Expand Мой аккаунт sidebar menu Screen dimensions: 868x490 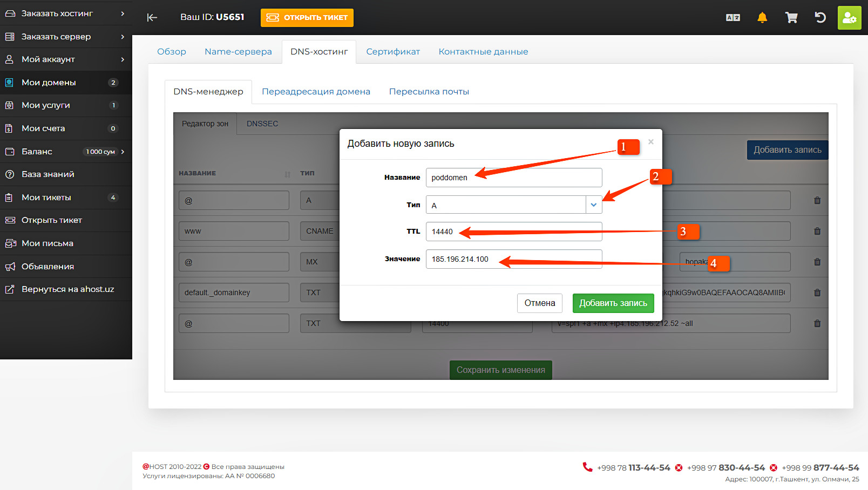[x=66, y=59]
